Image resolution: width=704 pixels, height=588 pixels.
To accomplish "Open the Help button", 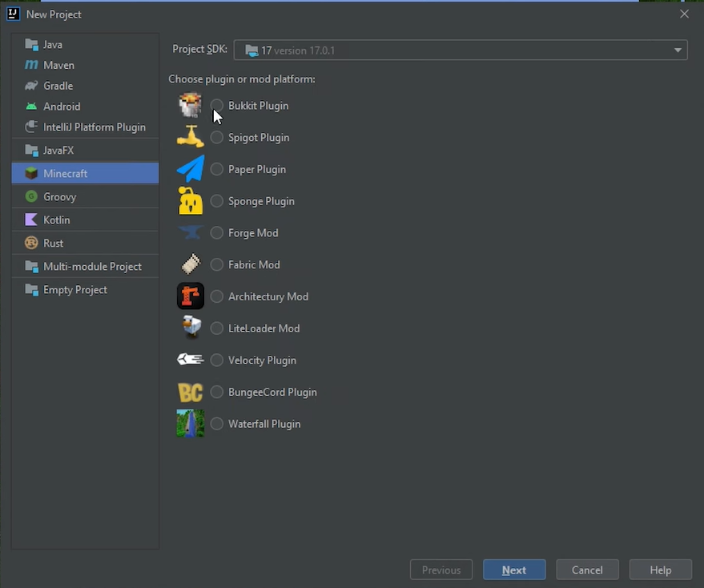I will 661,570.
